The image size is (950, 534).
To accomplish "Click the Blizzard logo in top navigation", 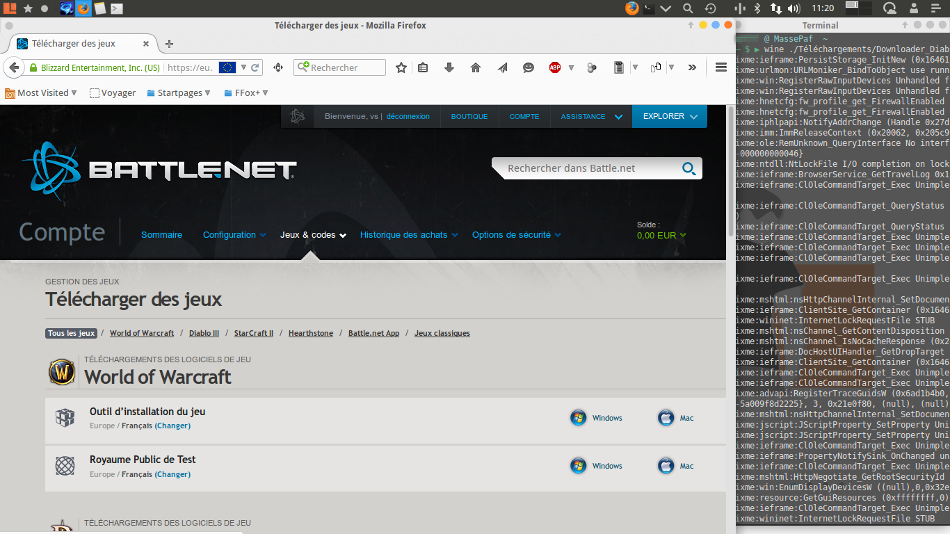I will click(x=297, y=116).
